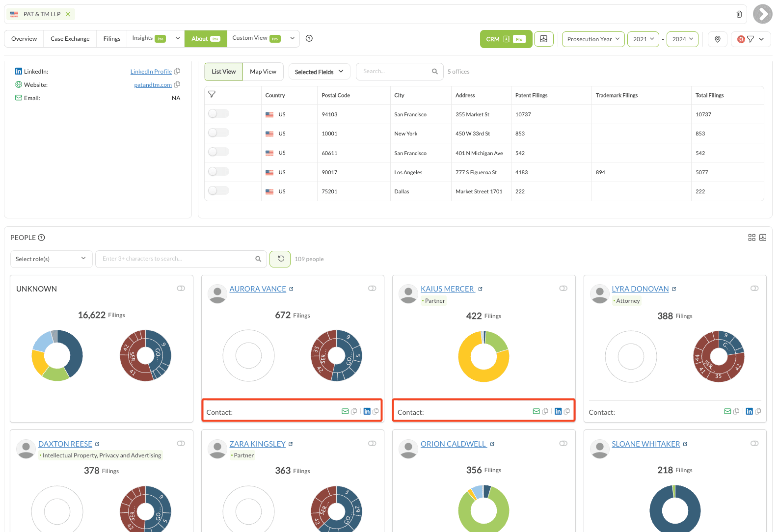Download data using the icon beside CRM

click(544, 39)
